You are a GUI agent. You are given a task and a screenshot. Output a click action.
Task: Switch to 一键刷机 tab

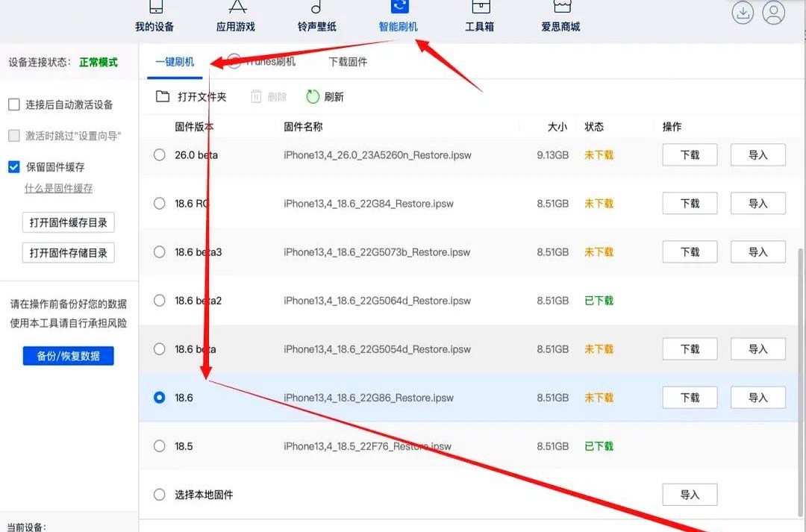175,62
